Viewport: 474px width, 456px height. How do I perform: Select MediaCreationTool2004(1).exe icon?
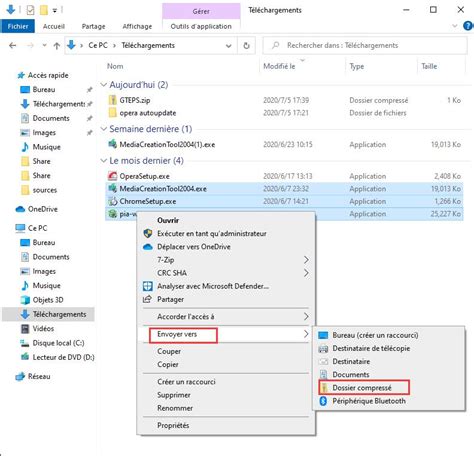[113, 144]
